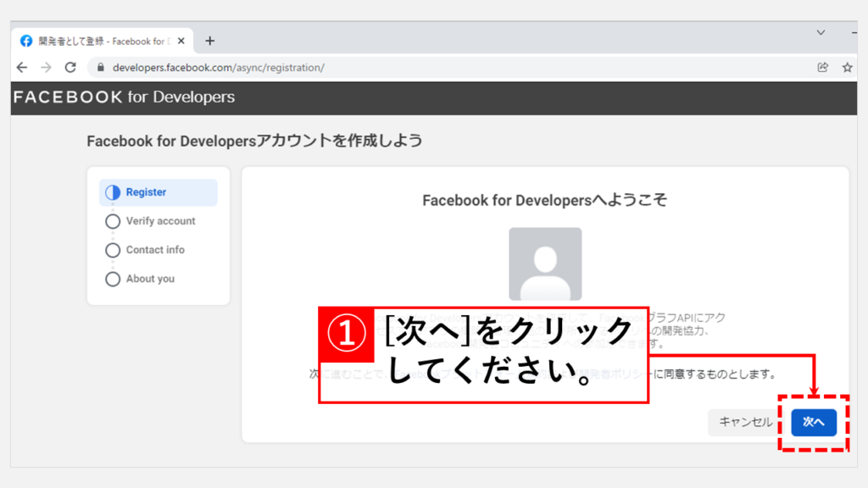The image size is (868, 488).
Task: Click the Forward navigation arrow
Action: [46, 67]
